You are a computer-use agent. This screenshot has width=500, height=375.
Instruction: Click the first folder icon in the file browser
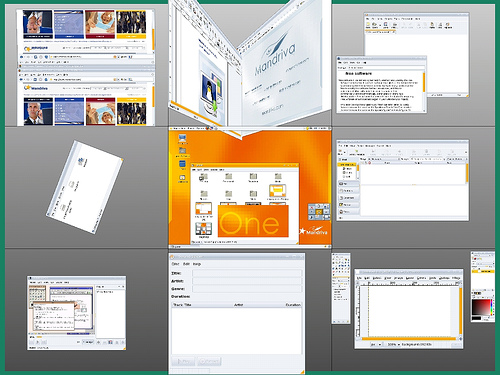tap(204, 177)
